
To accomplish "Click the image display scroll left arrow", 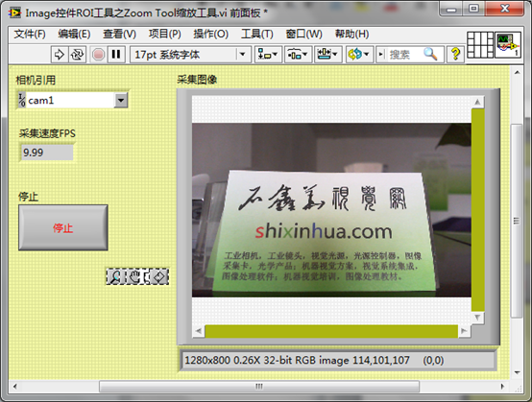I will click(x=199, y=331).
